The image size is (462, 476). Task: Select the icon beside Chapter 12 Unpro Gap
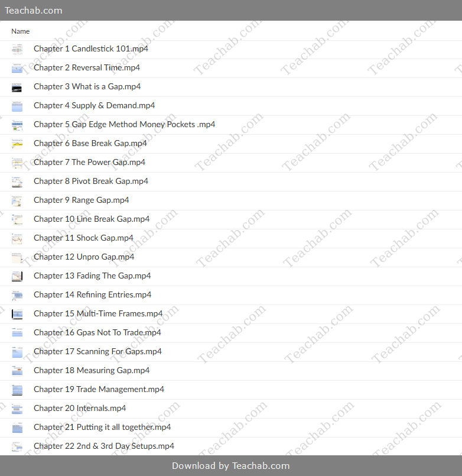17,257
